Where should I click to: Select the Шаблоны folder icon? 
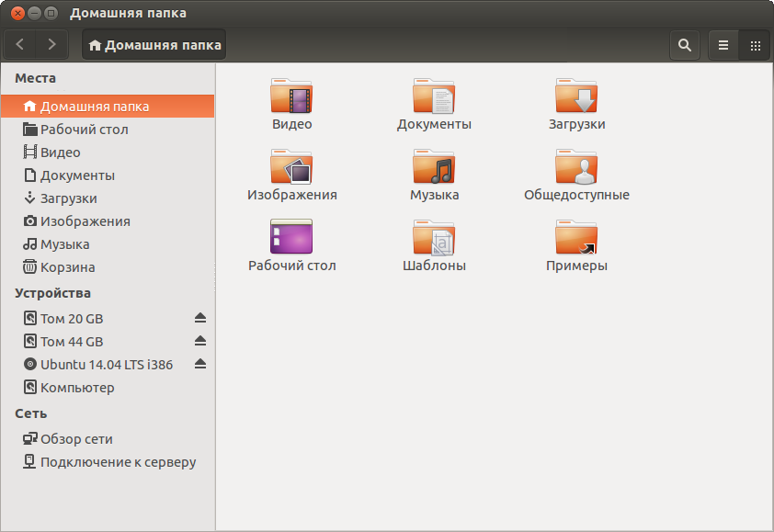coord(434,237)
